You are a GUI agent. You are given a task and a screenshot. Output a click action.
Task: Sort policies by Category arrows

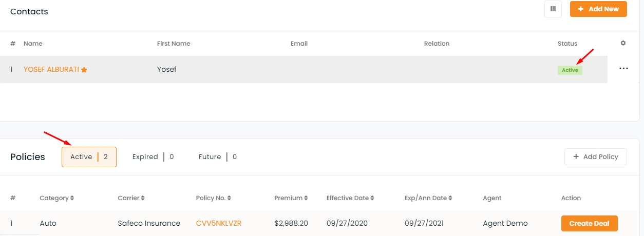coord(72,198)
